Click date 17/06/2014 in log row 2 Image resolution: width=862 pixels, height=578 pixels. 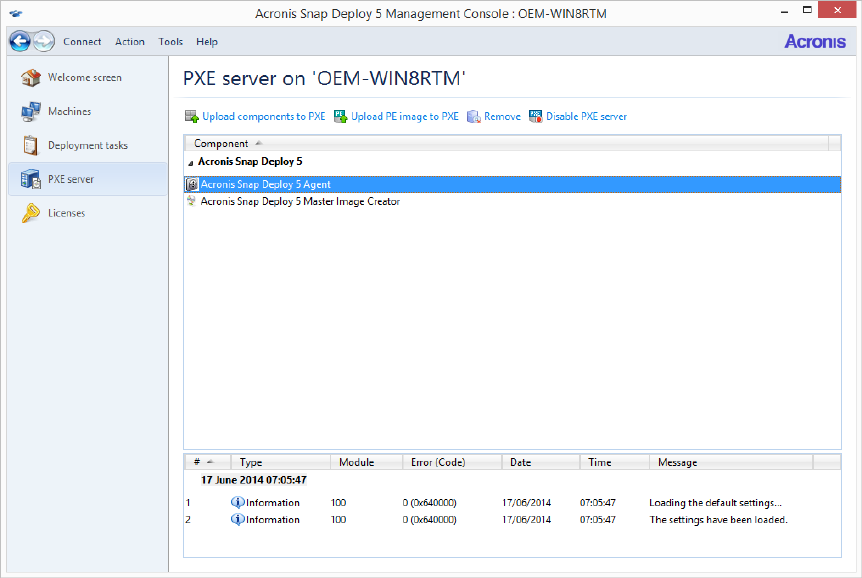pos(526,520)
